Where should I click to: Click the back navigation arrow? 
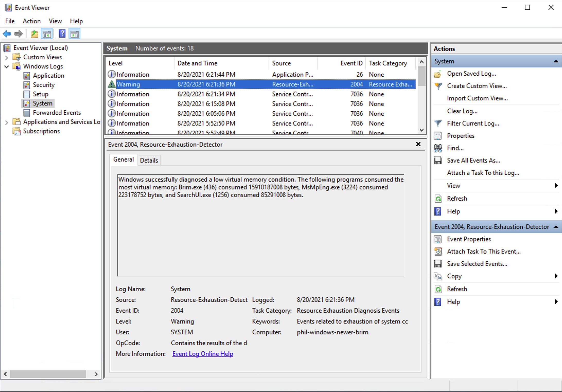[7, 33]
